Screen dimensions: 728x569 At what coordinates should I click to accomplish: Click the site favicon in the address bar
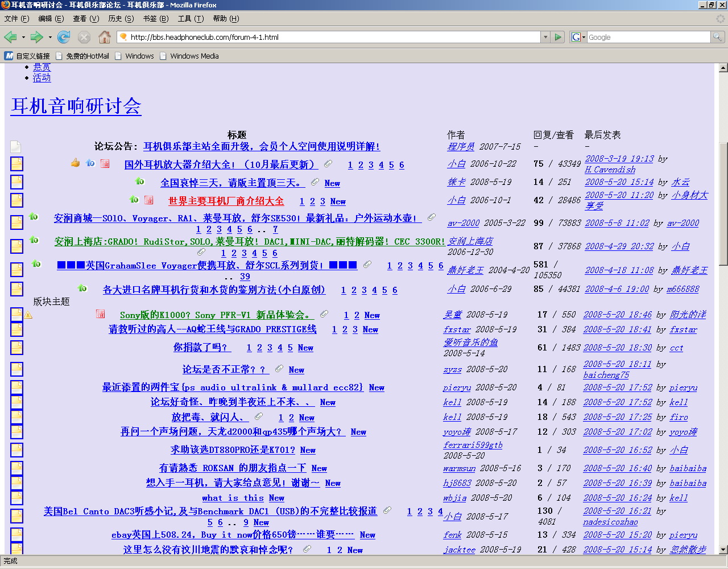[123, 37]
